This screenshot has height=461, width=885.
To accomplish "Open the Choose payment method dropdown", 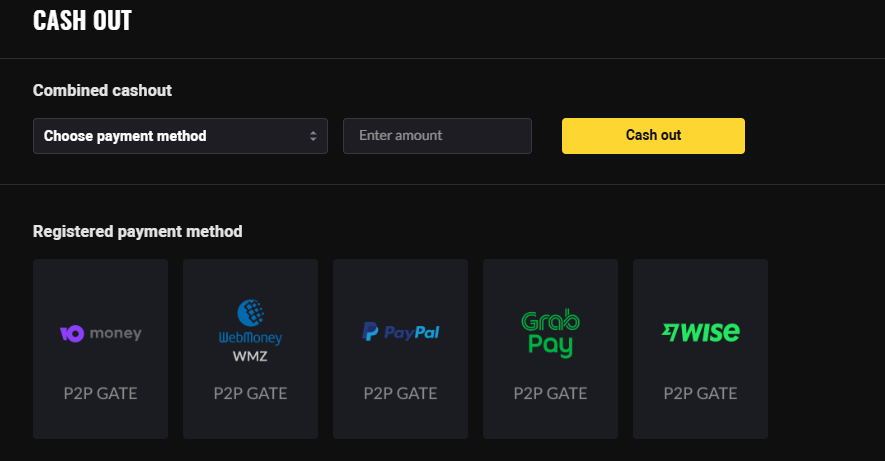I will tap(170, 136).
